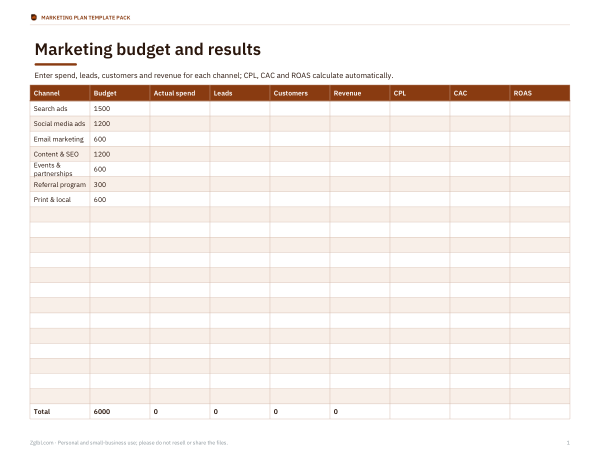Select the 'MARKETING PLAN TEMPLATE PACK' header text
The height and width of the screenshot is (464, 600).
point(86,18)
